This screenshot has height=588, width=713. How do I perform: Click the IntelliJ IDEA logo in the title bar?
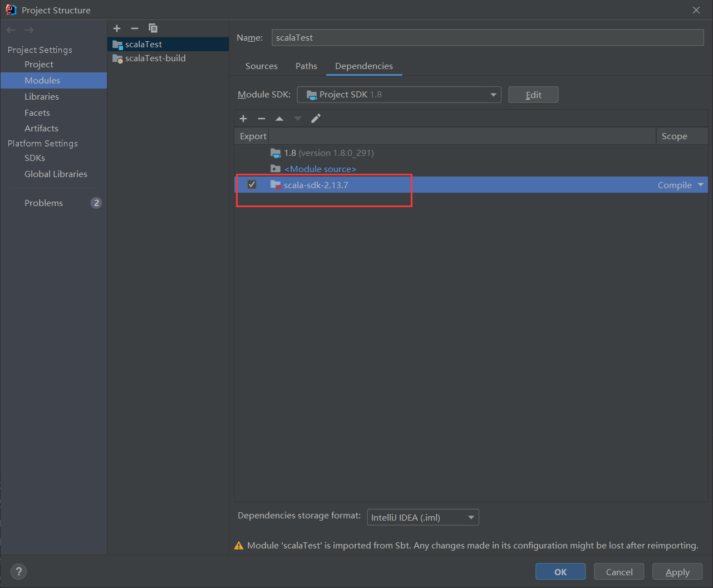(x=11, y=9)
